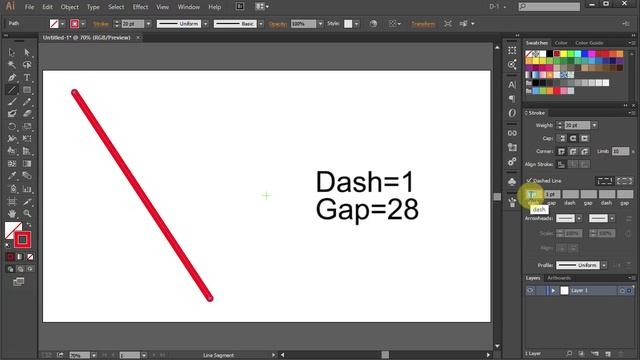Pick the Lasso tool
The image size is (640, 360).
(x=27, y=65)
